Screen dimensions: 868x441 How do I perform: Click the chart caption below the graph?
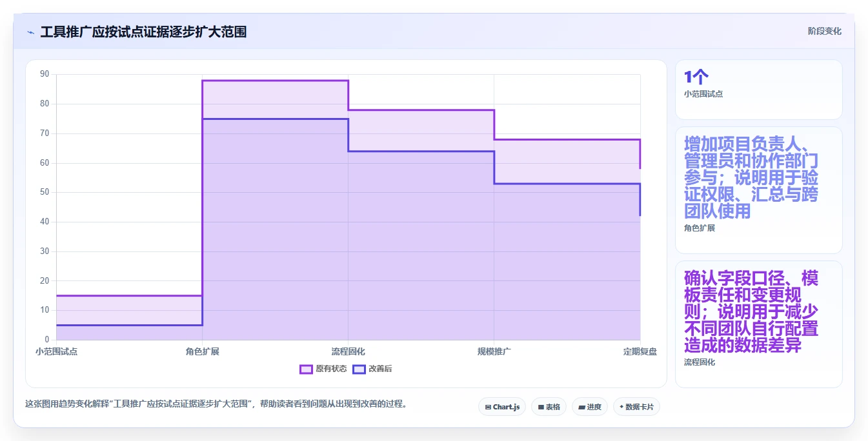(x=216, y=404)
